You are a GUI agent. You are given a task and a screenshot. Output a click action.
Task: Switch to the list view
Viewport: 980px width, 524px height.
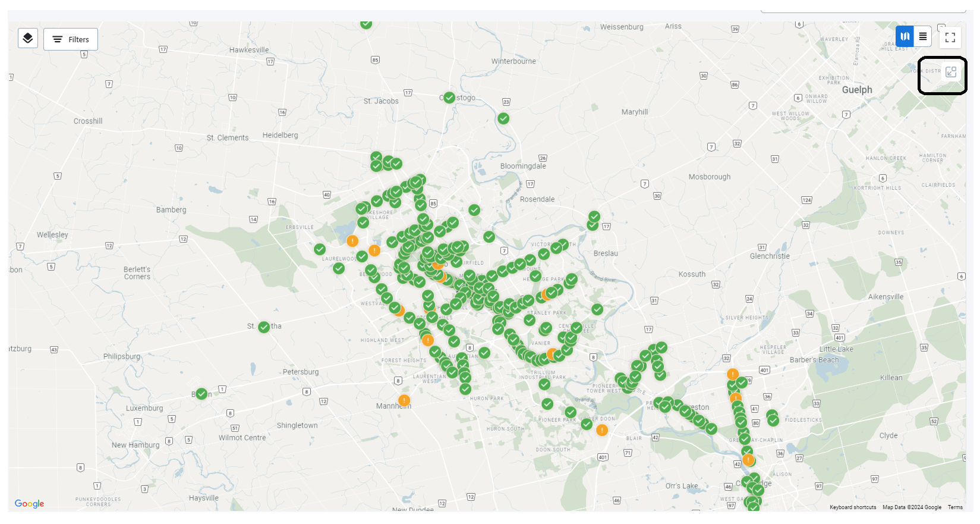[922, 36]
